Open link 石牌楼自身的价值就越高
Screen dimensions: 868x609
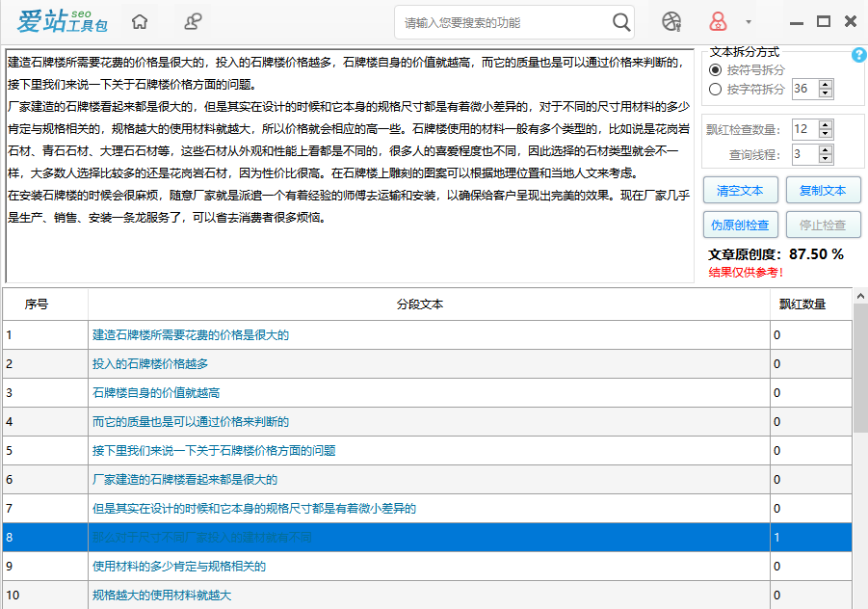click(x=156, y=392)
